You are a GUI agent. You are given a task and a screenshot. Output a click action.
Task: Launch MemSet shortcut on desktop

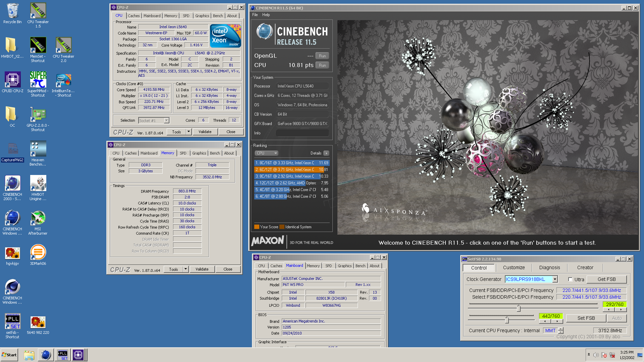(38, 50)
